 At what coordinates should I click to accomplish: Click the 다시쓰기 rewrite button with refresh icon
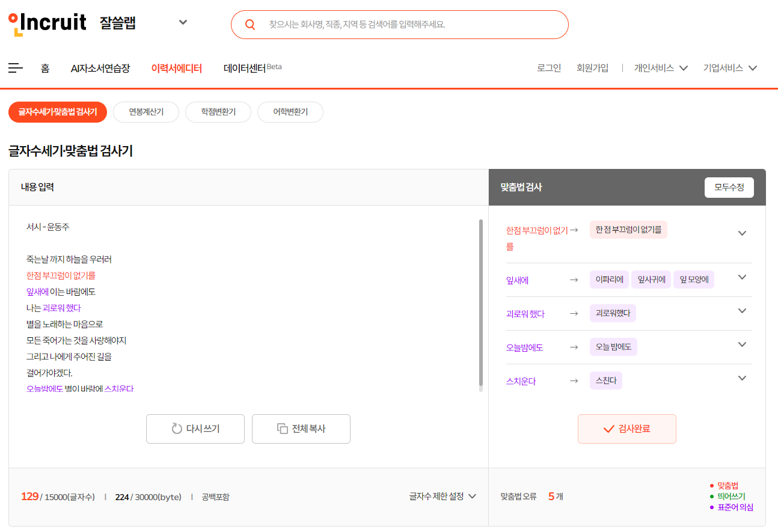point(195,429)
